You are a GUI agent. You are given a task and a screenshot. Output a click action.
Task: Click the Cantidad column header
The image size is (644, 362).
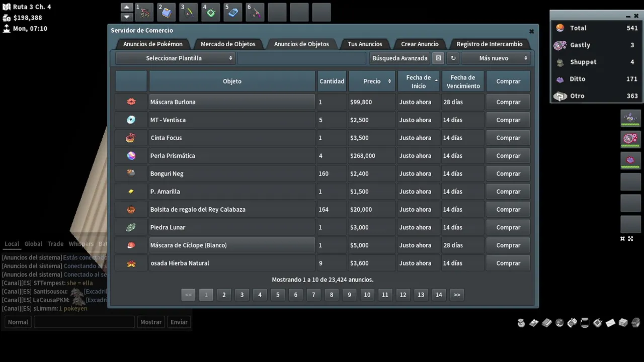(x=332, y=81)
